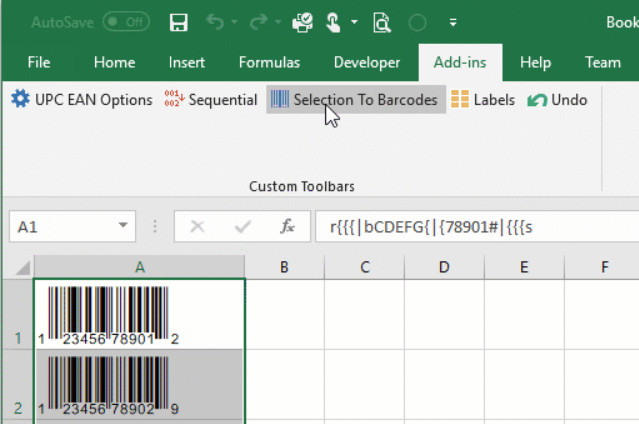Click the Custom Toolbars group label
Image resolution: width=639 pixels, height=424 pixels.
pos(302,186)
